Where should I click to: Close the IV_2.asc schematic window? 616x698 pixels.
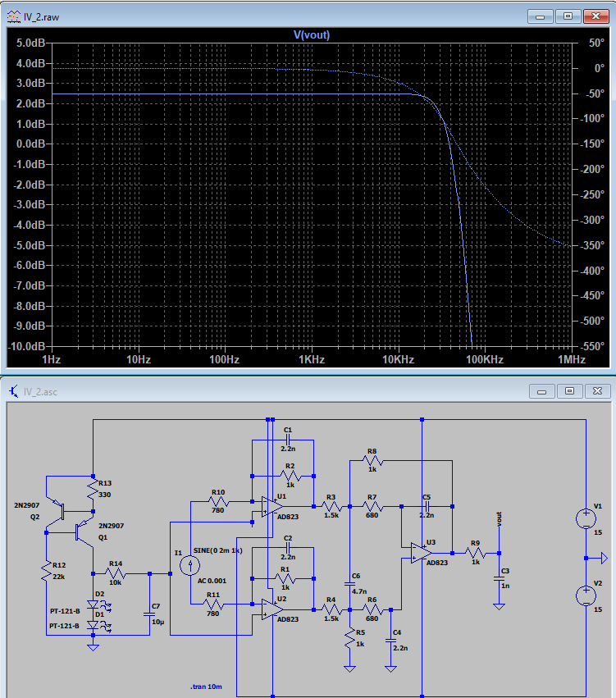pos(597,391)
